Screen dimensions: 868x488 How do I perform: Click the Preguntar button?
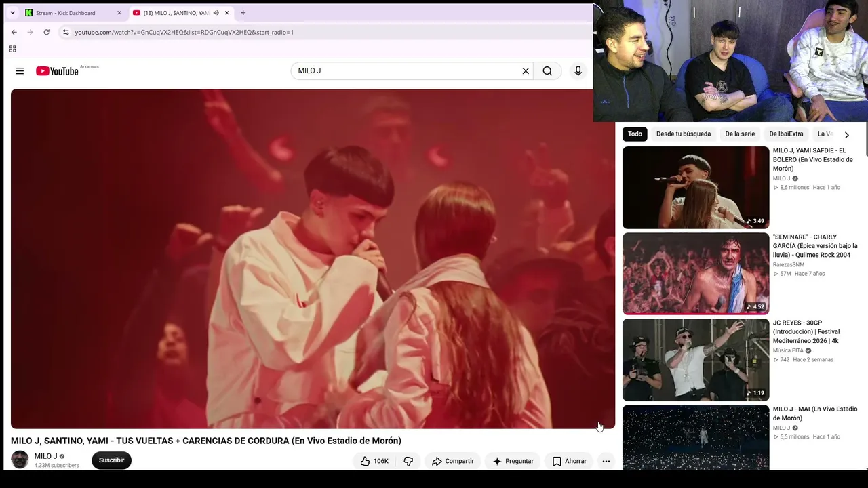click(513, 461)
